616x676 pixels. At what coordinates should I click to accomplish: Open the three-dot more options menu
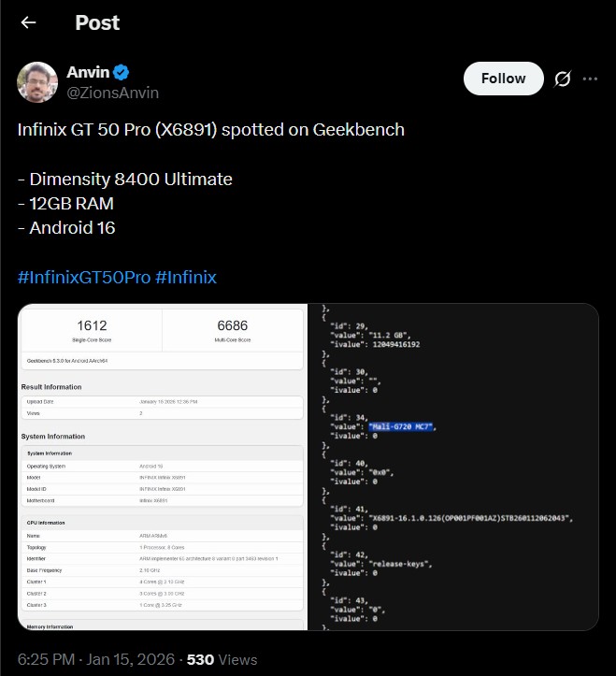pos(590,79)
